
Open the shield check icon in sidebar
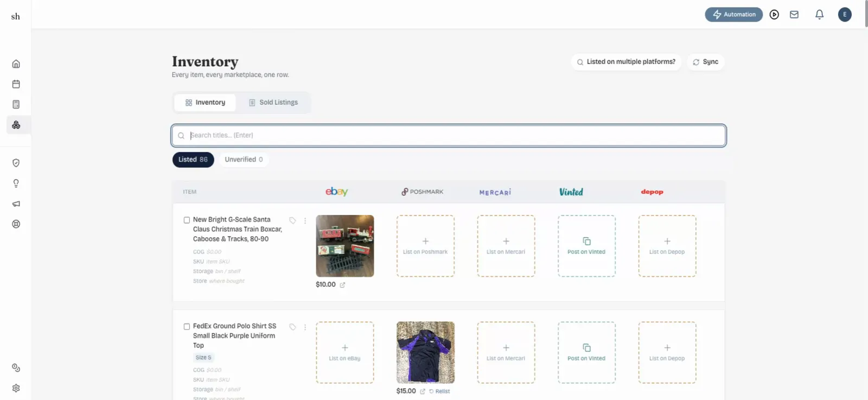tap(16, 163)
